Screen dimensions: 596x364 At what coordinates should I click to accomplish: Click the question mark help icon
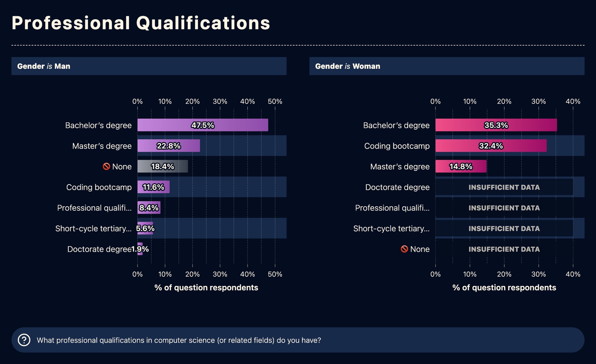click(24, 340)
